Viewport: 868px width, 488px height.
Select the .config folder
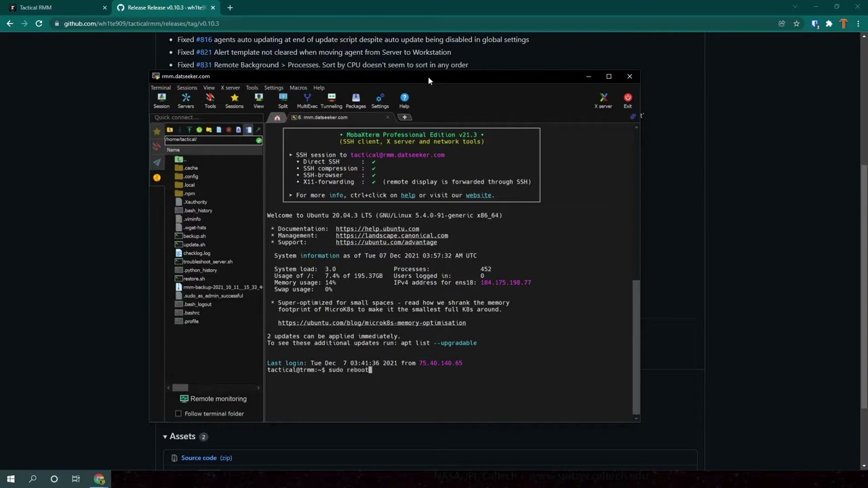pos(186,176)
